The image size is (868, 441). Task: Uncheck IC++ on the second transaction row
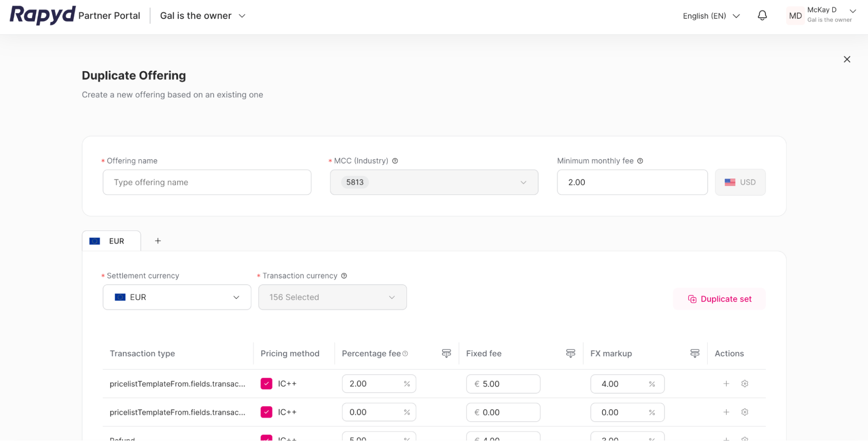[266, 412]
